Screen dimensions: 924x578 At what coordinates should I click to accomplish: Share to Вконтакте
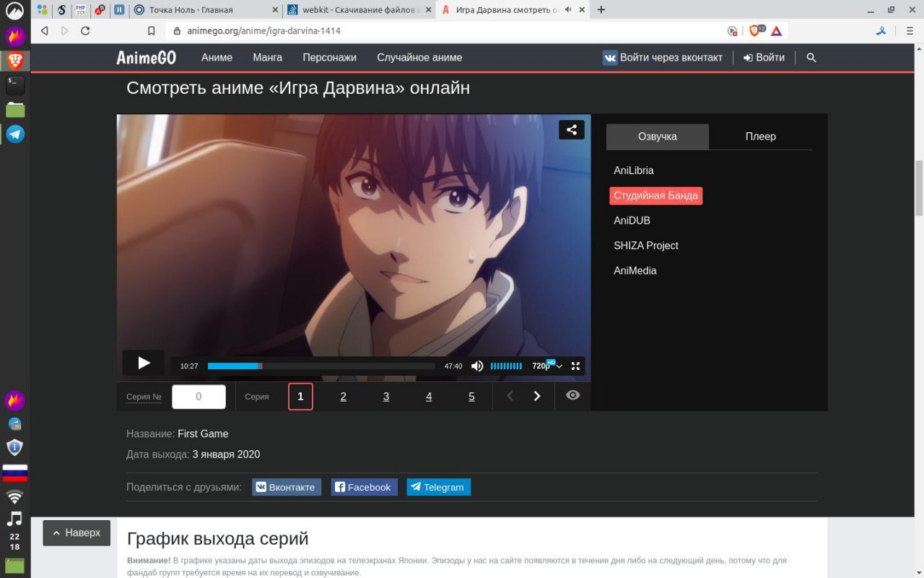pos(287,487)
